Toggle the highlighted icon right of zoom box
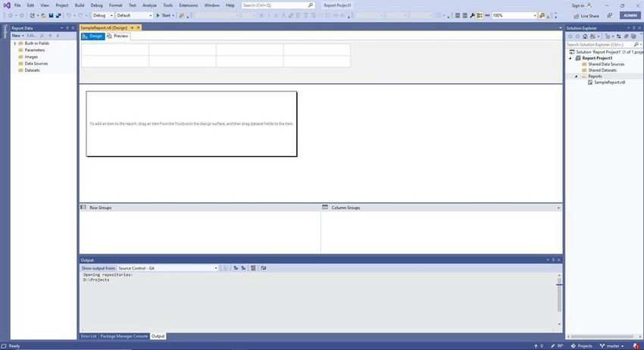 pos(542,16)
